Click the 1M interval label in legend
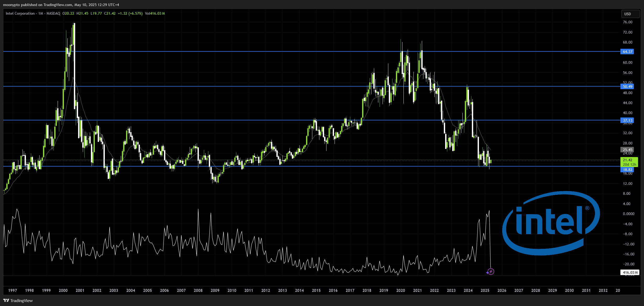Viewport: 644px width, 306px height. coord(41,13)
